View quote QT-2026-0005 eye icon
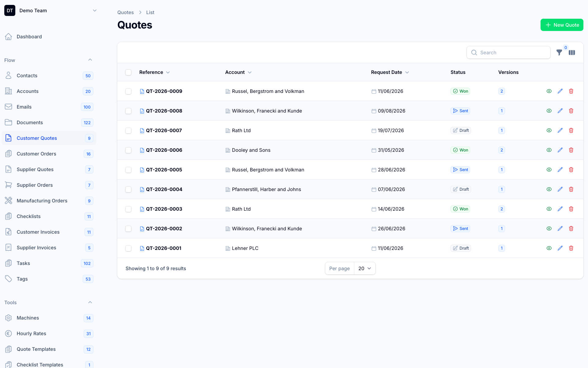 (549, 170)
